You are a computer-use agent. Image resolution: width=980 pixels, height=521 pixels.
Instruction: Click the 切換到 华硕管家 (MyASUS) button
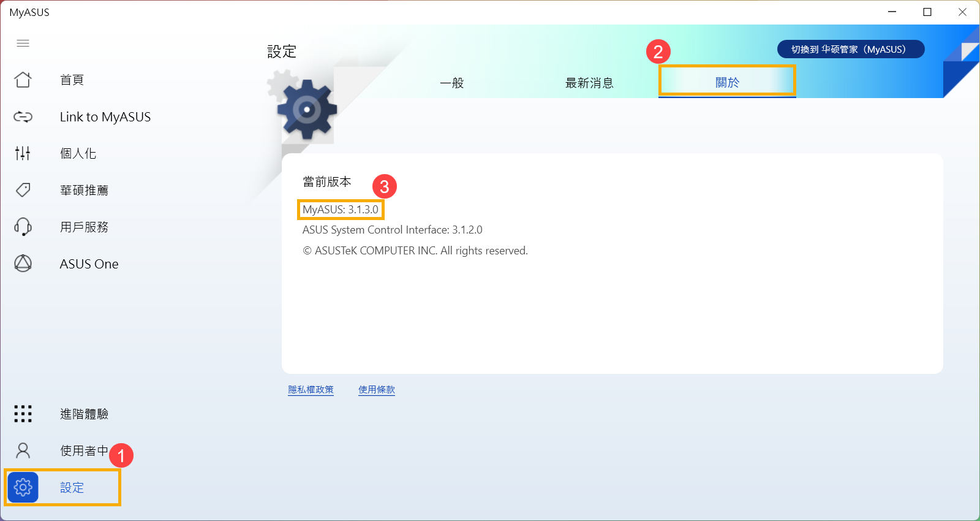pos(851,49)
